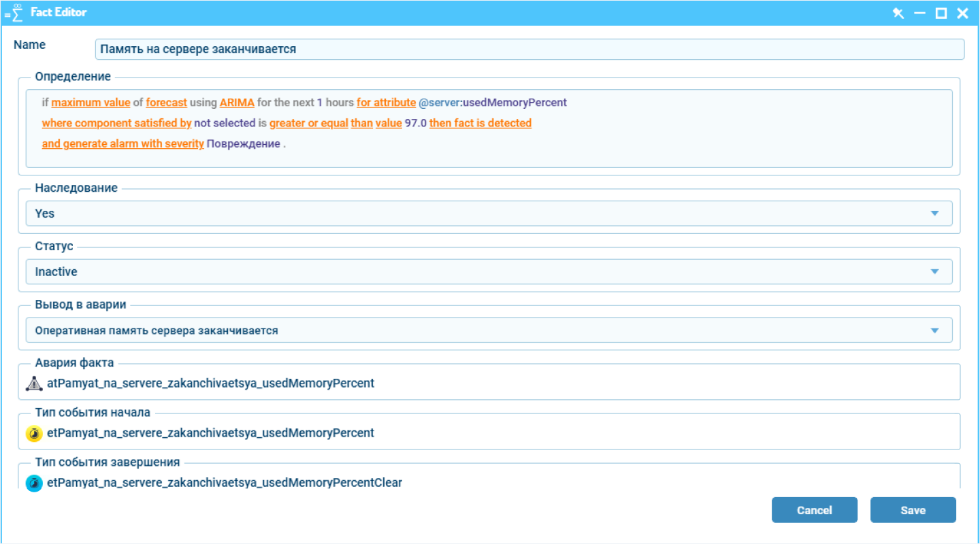Click atPamyat_na_servere_zakanchivaetsya_usedMemoryPercent text
This screenshot has height=544, width=980.
(x=210, y=384)
